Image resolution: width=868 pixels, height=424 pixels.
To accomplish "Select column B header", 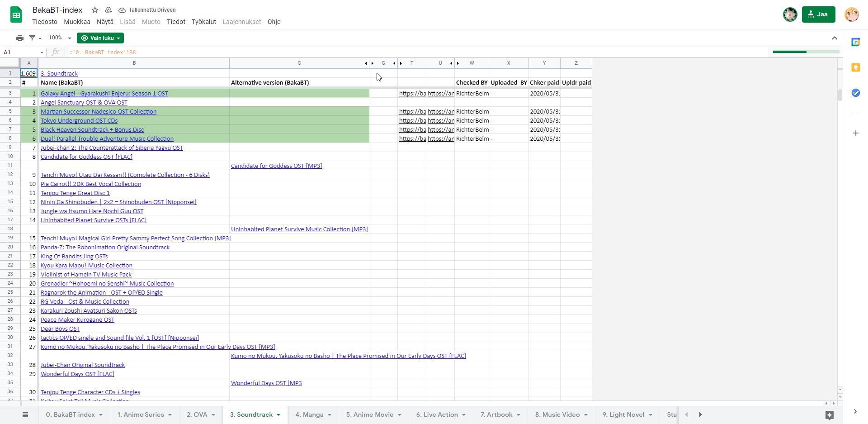I will pyautogui.click(x=134, y=63).
